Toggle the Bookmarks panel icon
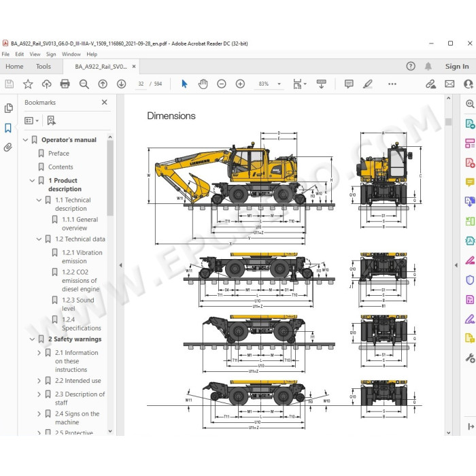476x476 pixels. (8, 128)
